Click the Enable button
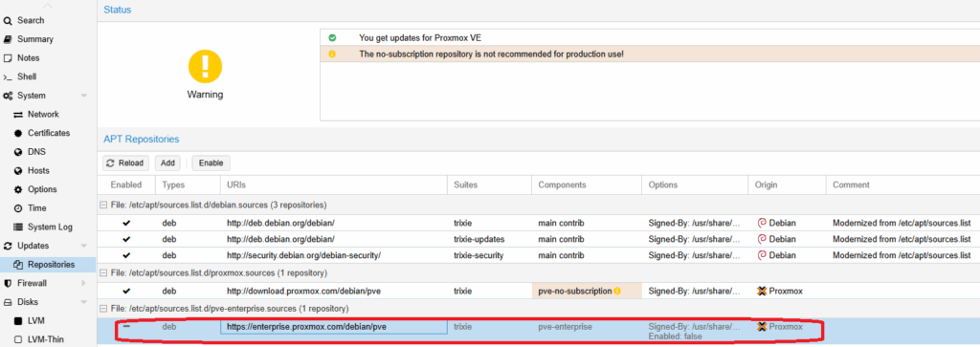Screen dimensions: 980x347 212,163
